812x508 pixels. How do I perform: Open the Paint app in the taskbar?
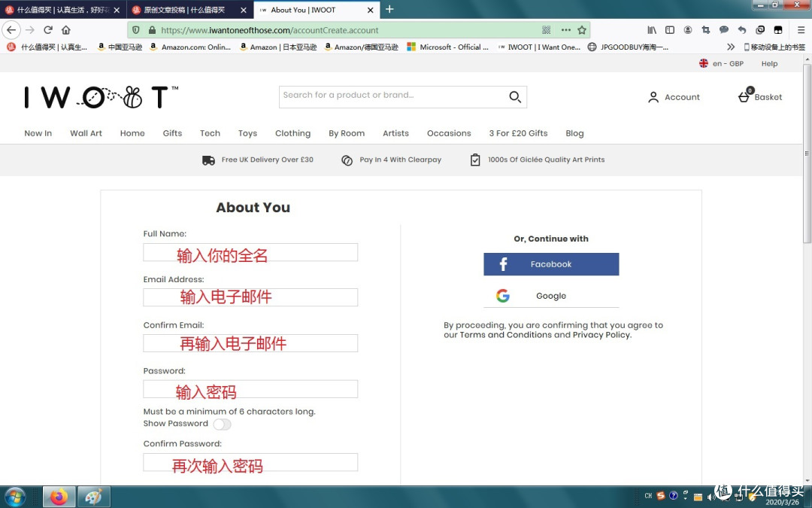pyautogui.click(x=94, y=497)
